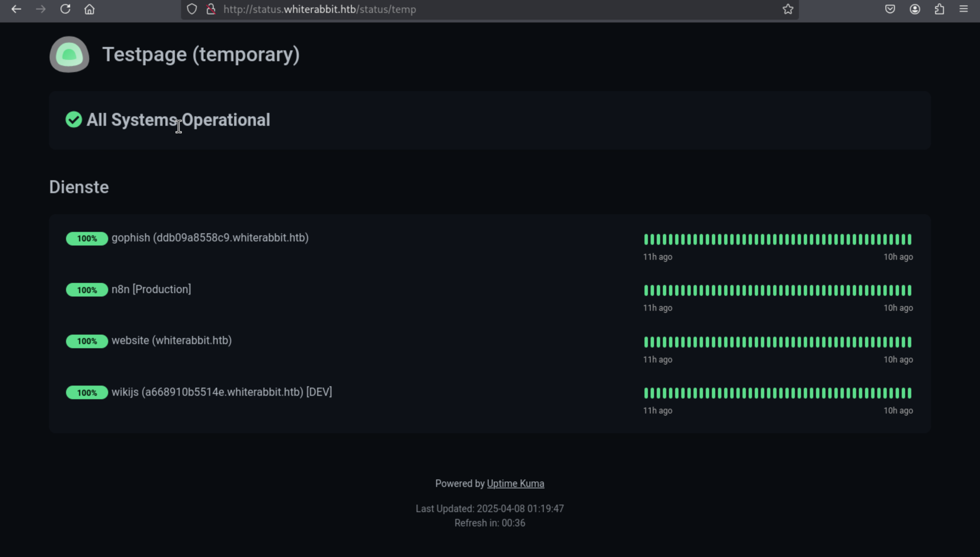Click the last heartbeat bar for gophish
980x557 pixels.
[909, 239]
